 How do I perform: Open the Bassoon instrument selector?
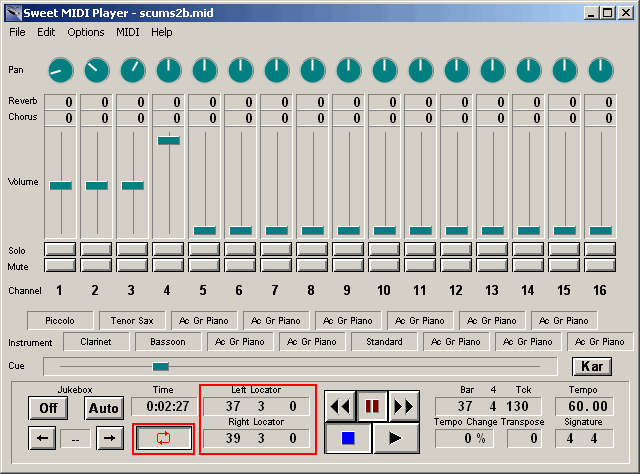click(x=168, y=342)
